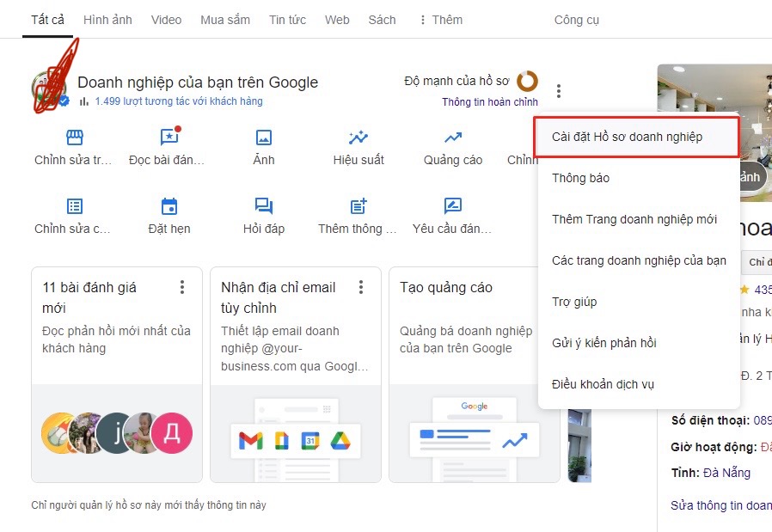Click the Google Drive icon in card

coord(340,440)
